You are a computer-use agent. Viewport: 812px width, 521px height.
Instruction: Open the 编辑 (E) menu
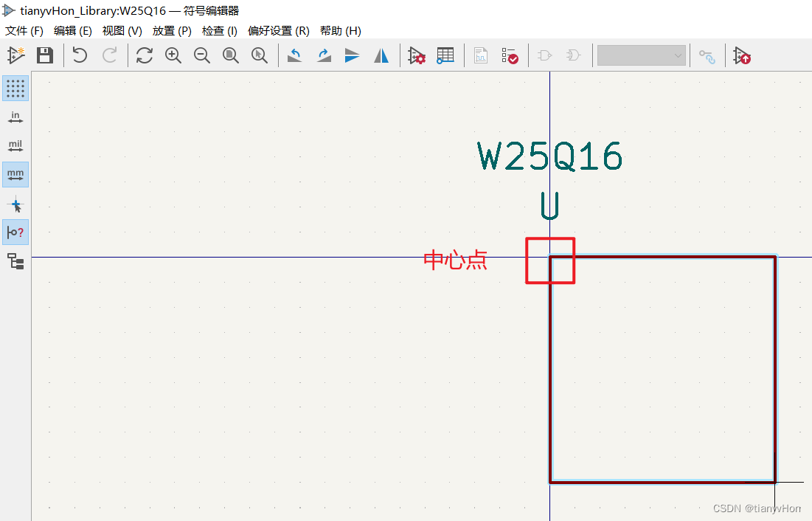pos(72,31)
